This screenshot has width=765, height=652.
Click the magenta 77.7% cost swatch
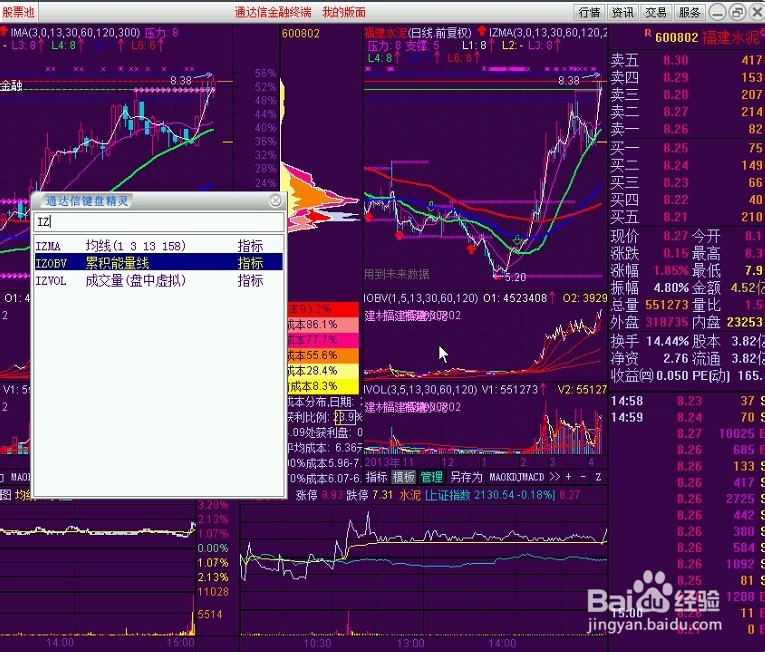tap(323, 340)
